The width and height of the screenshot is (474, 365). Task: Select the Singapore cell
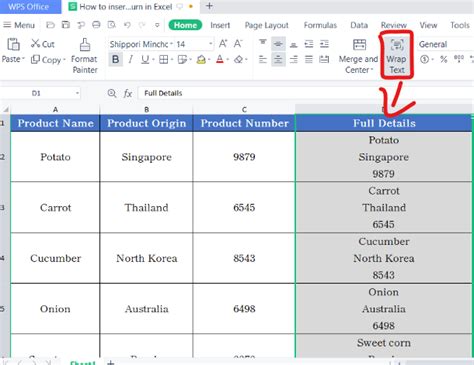tap(146, 157)
